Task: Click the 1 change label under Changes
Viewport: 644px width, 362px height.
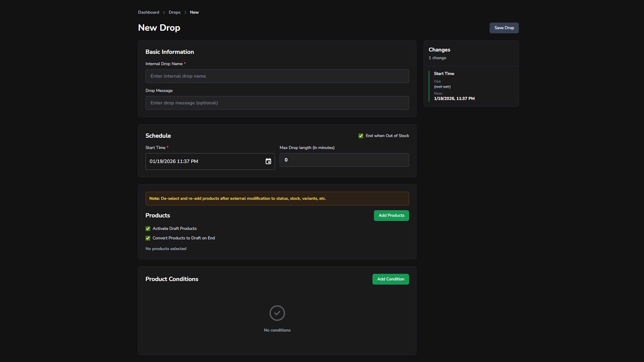Action: pos(437,58)
